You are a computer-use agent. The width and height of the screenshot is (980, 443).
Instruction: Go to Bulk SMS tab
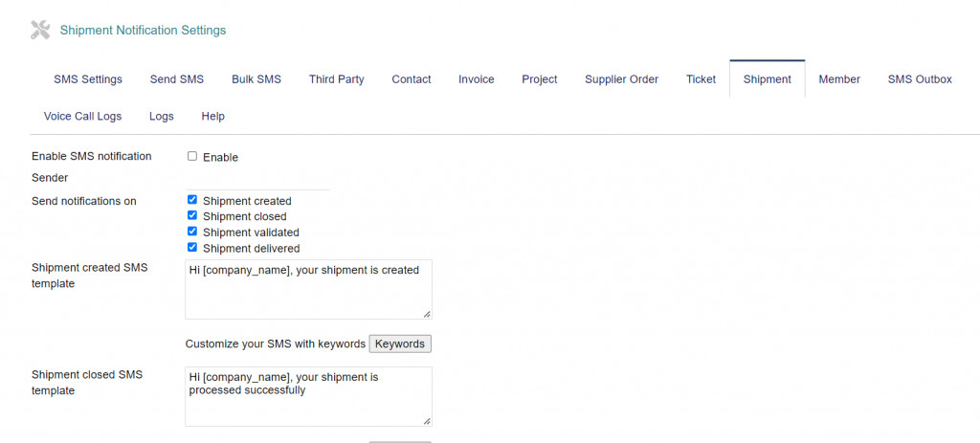256,79
